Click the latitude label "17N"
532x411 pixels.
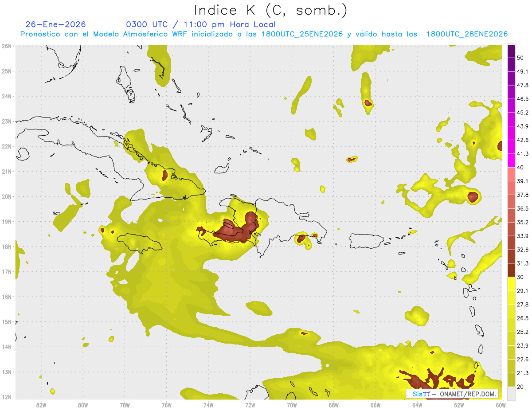[x=6, y=272]
